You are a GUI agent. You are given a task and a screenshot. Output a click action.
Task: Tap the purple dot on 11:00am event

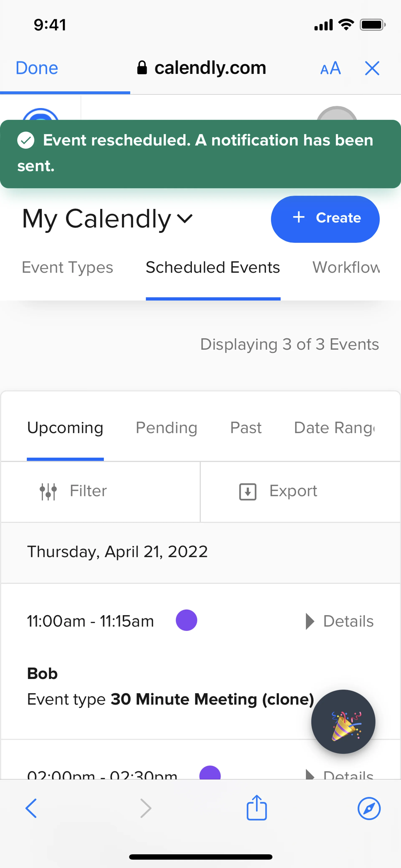click(186, 620)
